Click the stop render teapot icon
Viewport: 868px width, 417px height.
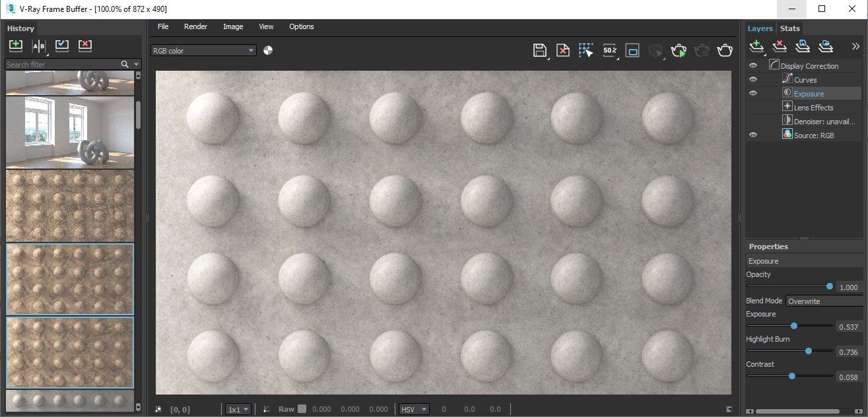click(x=702, y=51)
